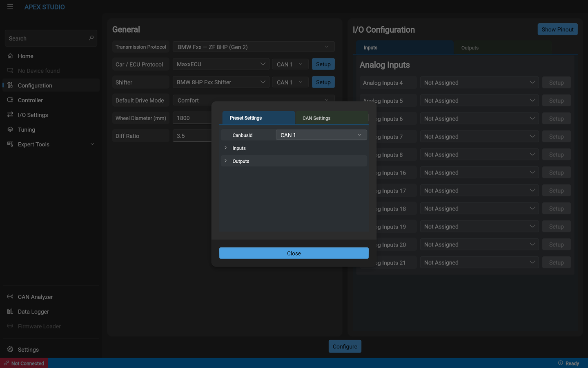Open the hamburger menu icon
The image size is (588, 368).
pos(10,7)
